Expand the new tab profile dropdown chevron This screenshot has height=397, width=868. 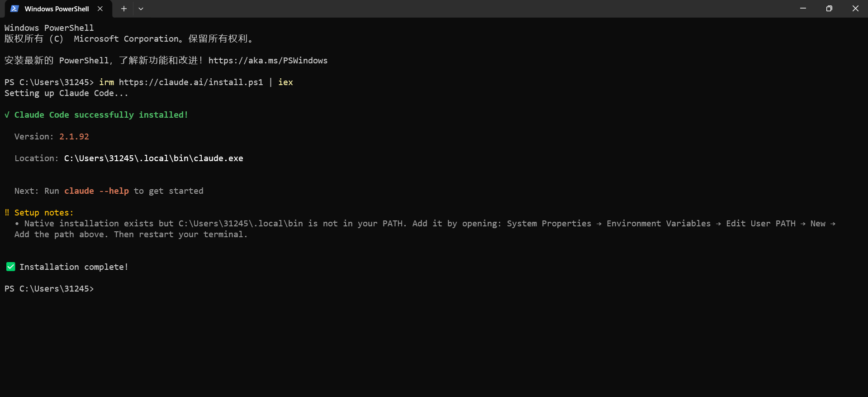point(141,9)
